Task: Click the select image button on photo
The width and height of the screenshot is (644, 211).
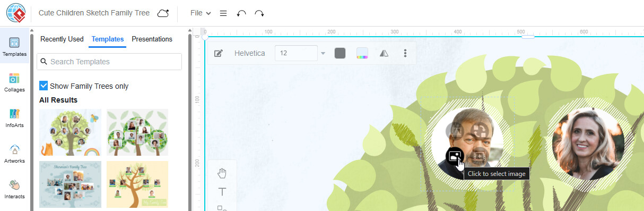Action: click(454, 156)
